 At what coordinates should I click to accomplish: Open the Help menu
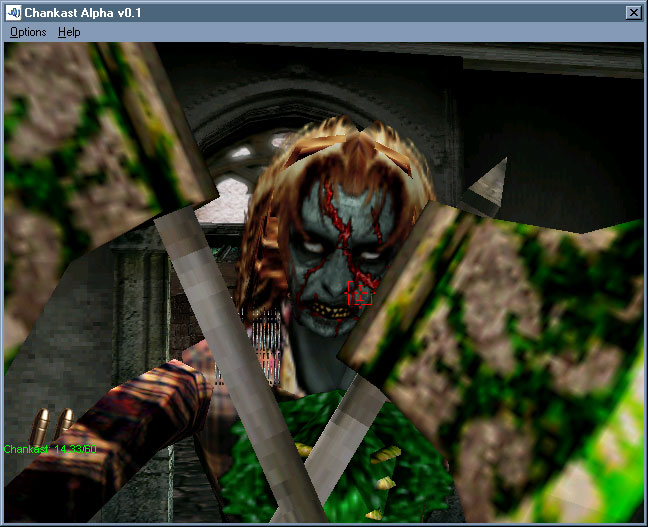(x=69, y=32)
